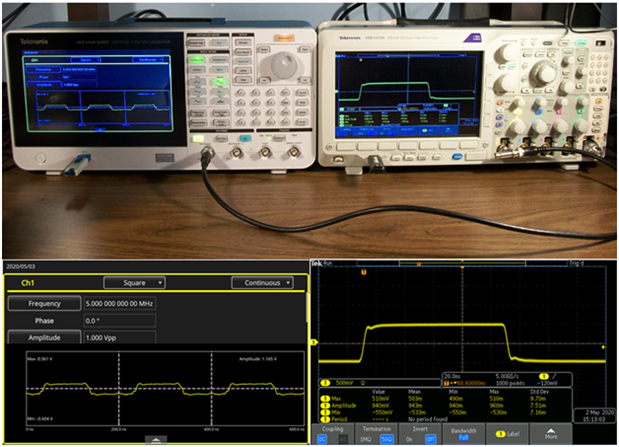Image resolution: width=619 pixels, height=447 pixels.
Task: Set Coupling to AC
Action: pos(343,439)
